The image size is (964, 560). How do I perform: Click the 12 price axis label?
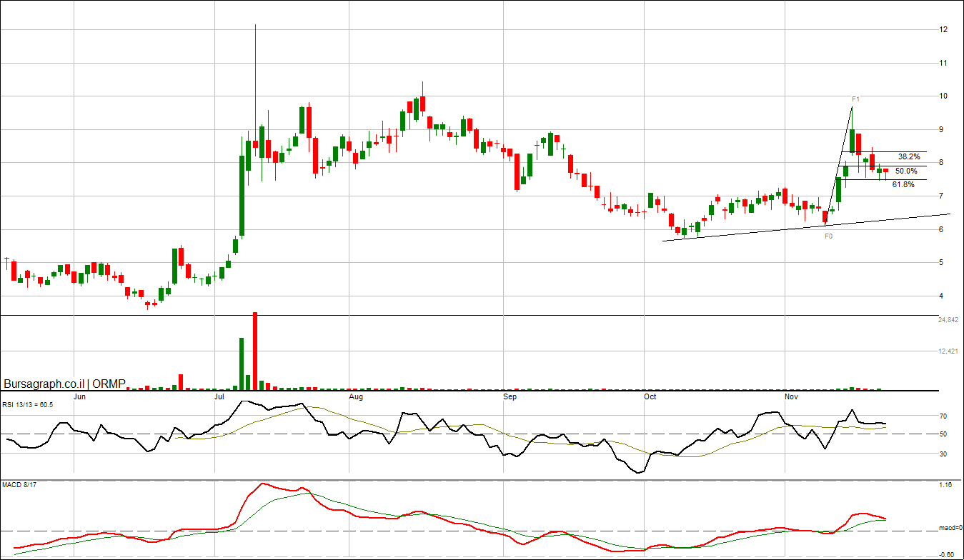[943, 30]
